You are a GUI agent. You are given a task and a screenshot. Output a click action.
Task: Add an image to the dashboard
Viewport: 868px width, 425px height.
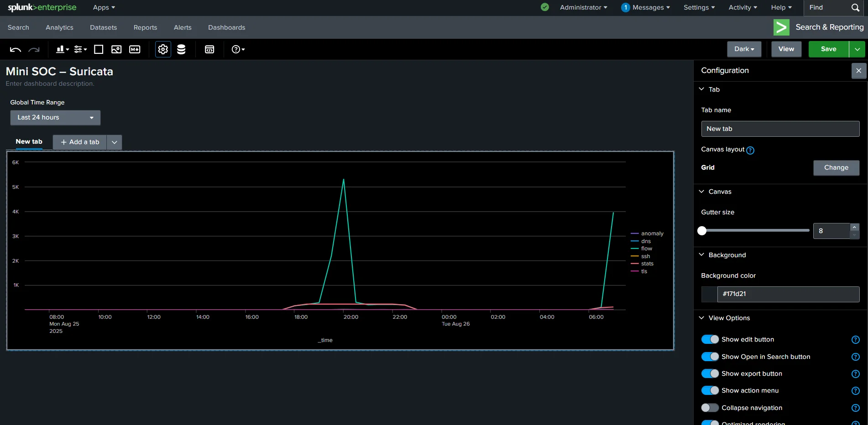[x=116, y=50]
